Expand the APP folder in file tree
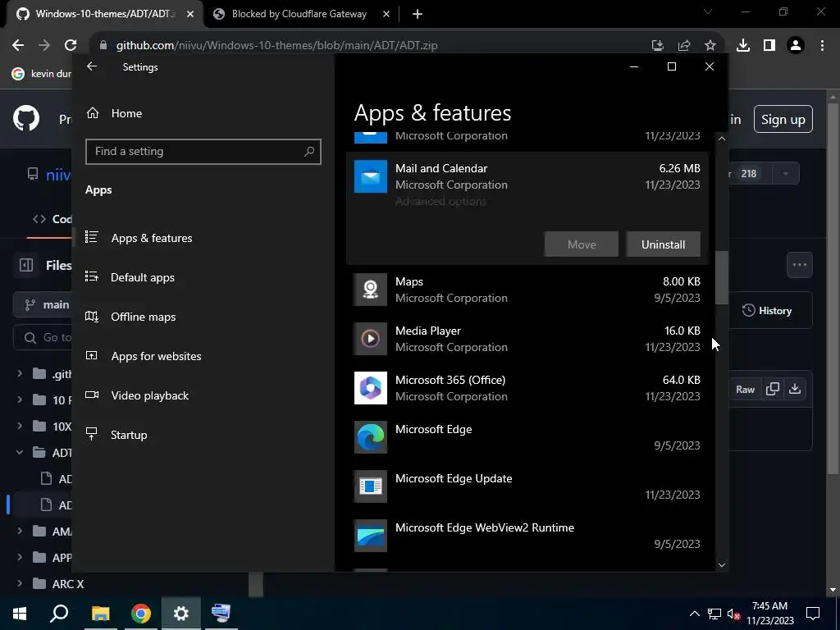The image size is (840, 630). click(20, 557)
